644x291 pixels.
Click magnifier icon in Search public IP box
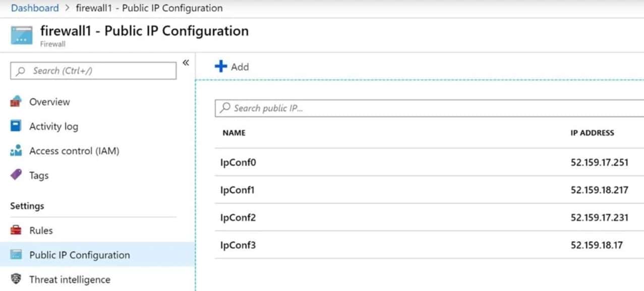[225, 108]
